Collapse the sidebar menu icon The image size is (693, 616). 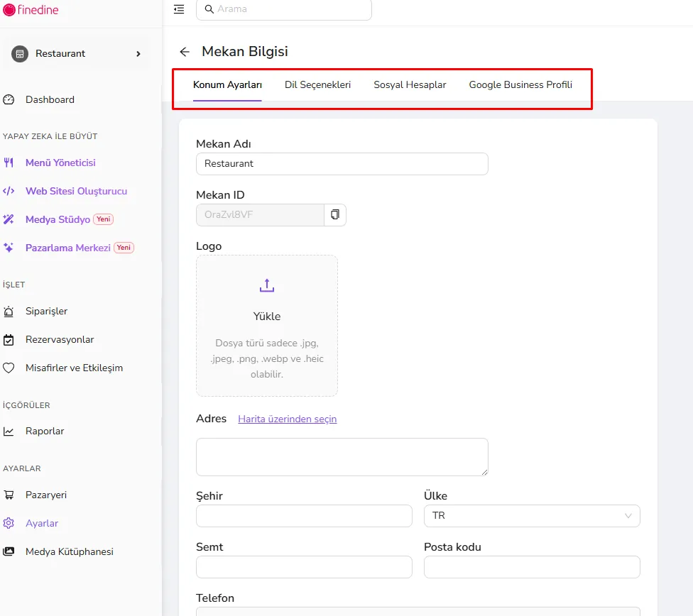tap(179, 9)
